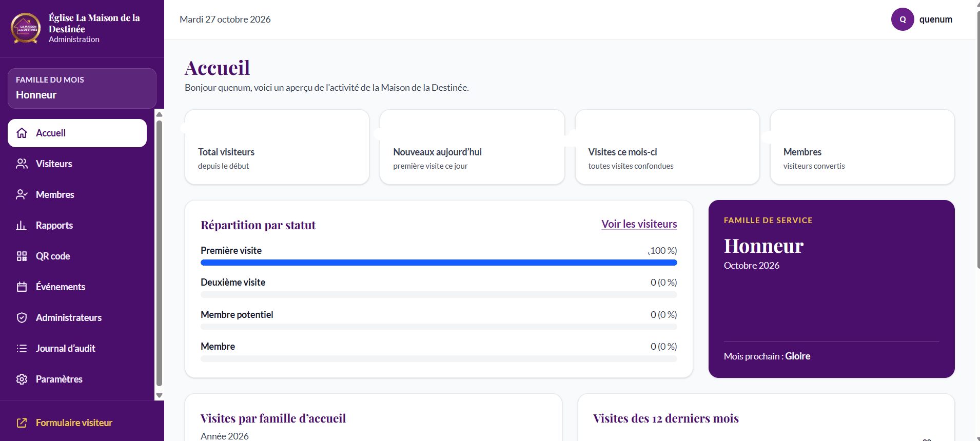Select Rapports in the sidebar
The width and height of the screenshot is (980, 441).
[77, 226]
